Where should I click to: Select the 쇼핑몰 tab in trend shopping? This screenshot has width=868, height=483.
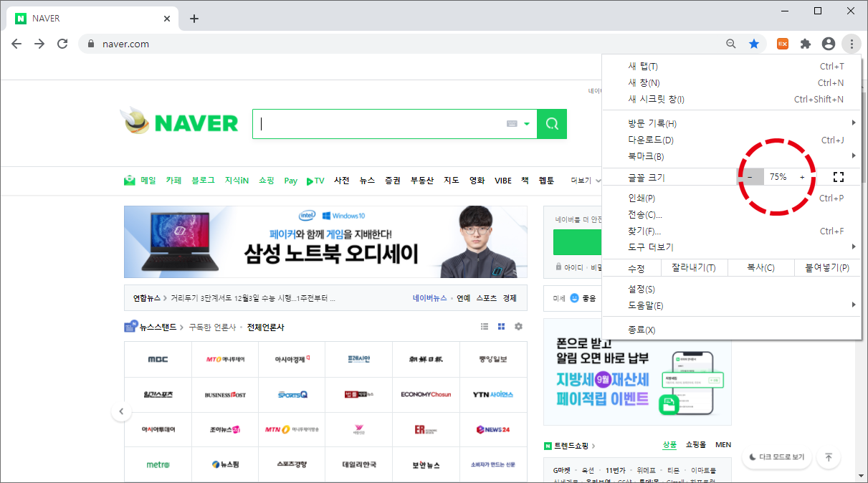695,445
